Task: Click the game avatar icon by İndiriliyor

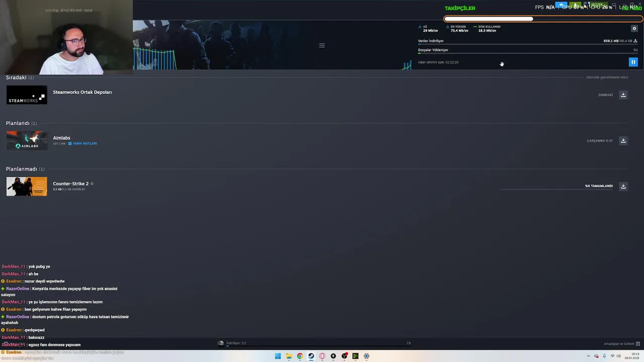Action: [221, 343]
